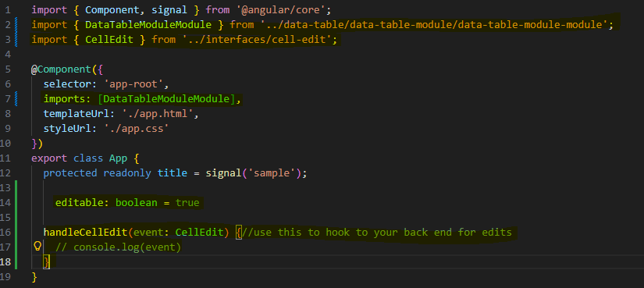The width and height of the screenshot is (644, 288).
Task: Click the data-table-module-module path string on line 2
Action: point(434,25)
